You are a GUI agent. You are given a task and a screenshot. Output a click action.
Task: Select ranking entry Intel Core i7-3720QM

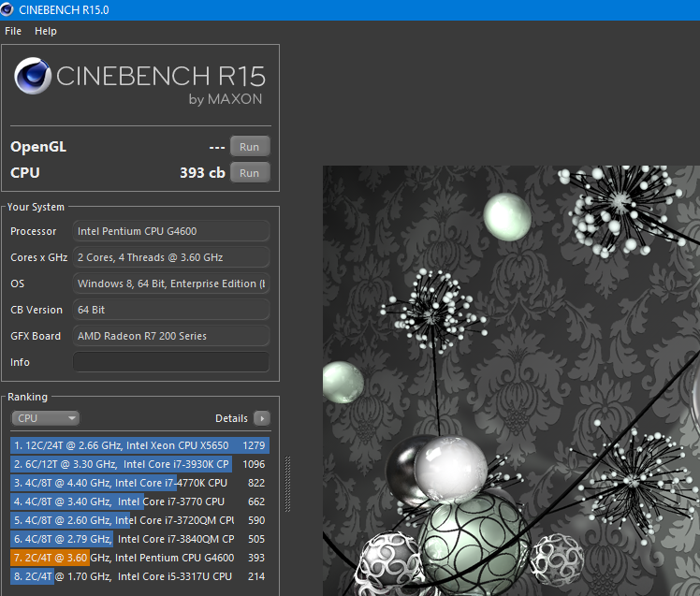tap(139, 520)
